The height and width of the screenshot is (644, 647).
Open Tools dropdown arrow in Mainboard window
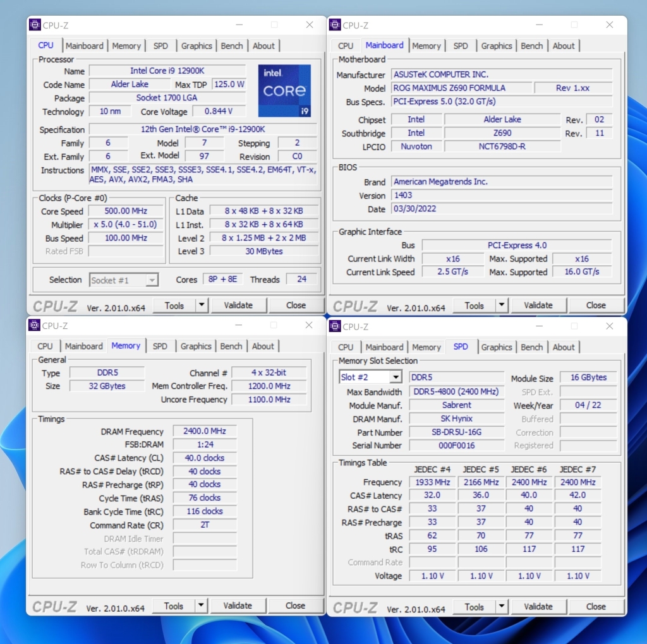(501, 306)
